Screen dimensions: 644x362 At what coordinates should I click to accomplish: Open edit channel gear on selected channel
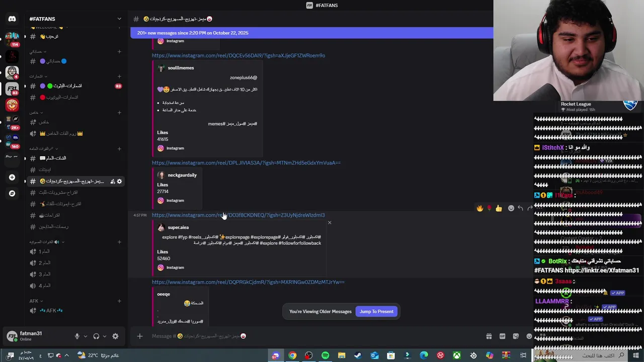pyautogui.click(x=120, y=181)
